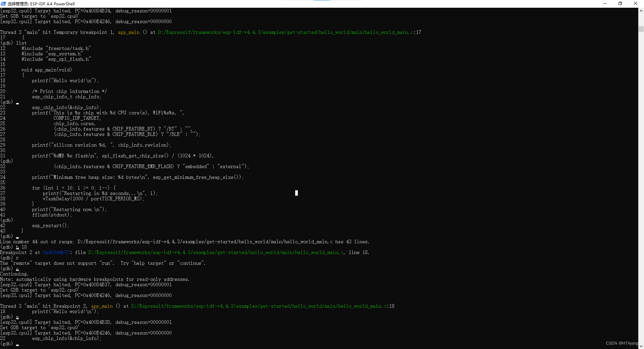Close the ESP-IDF 4.4 PowerShell window
The height and width of the screenshot is (349, 644).
pyautogui.click(x=636, y=4)
